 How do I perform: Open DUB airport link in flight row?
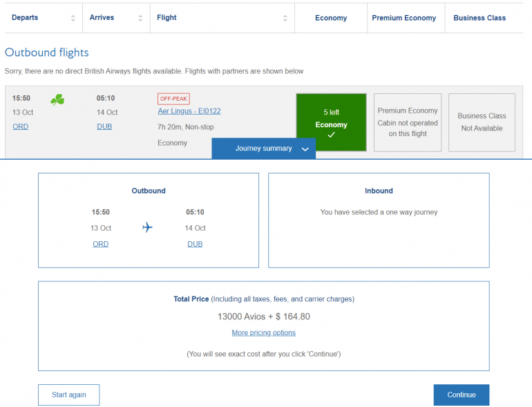pyautogui.click(x=104, y=126)
